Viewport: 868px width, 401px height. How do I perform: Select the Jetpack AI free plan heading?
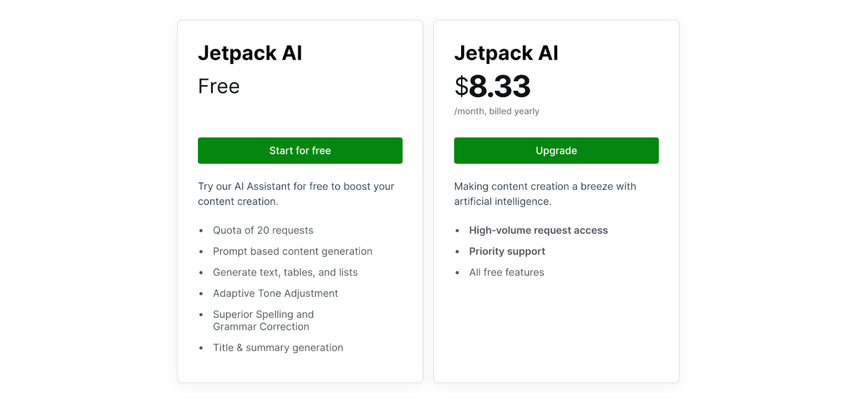250,53
